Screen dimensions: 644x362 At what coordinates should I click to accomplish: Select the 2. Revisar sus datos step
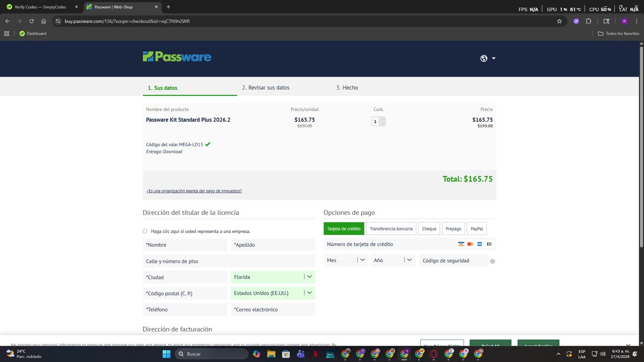point(266,87)
